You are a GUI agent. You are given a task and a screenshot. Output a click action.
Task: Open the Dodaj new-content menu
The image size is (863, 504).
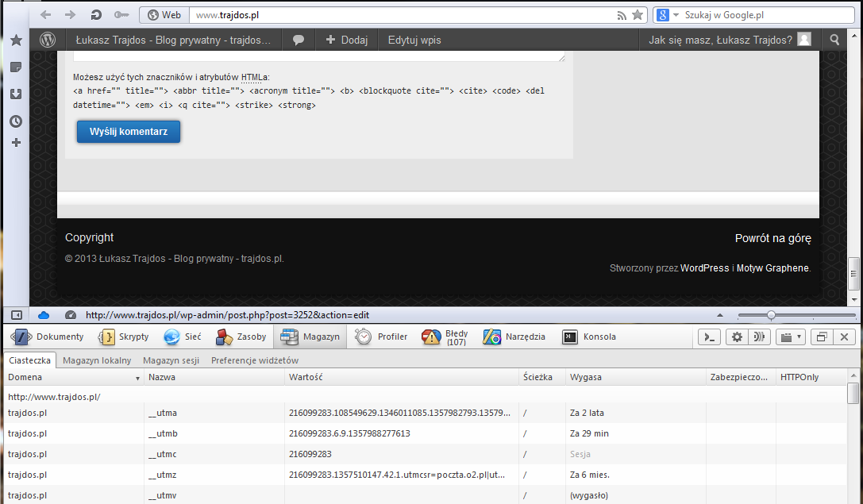(346, 40)
